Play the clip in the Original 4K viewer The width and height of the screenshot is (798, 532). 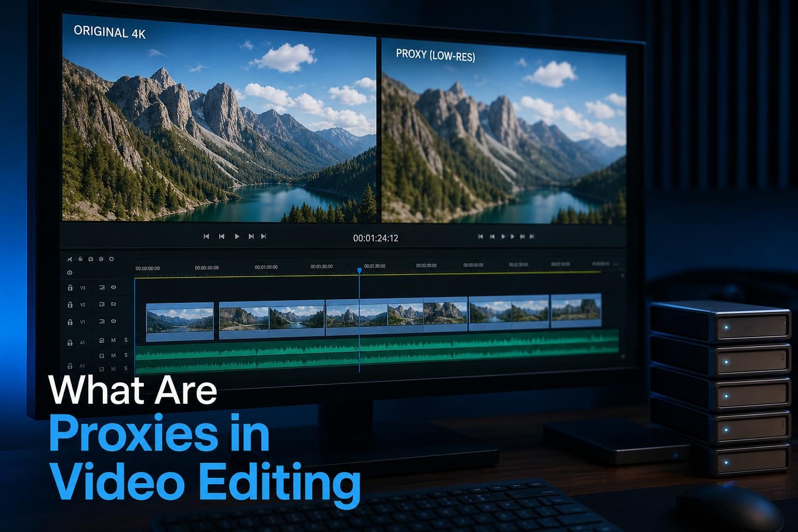pyautogui.click(x=237, y=236)
